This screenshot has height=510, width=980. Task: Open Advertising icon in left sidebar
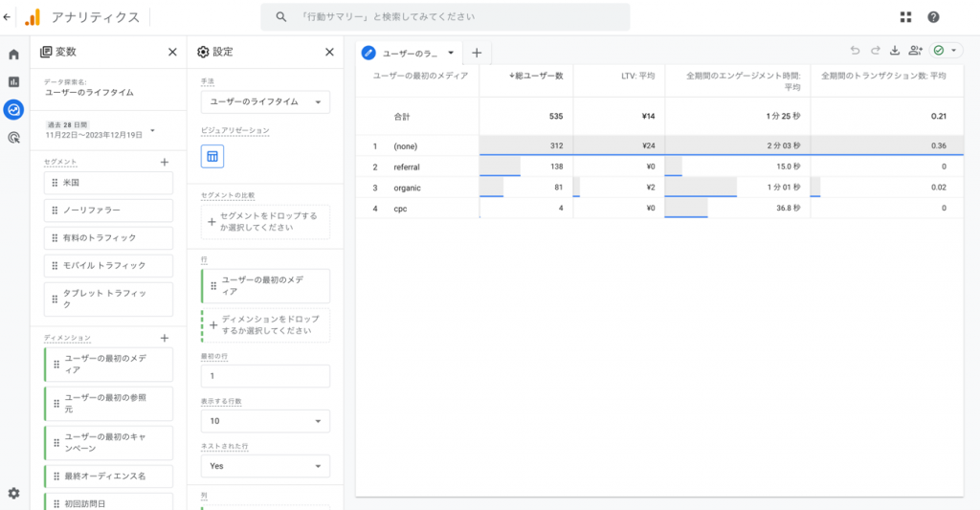13,138
